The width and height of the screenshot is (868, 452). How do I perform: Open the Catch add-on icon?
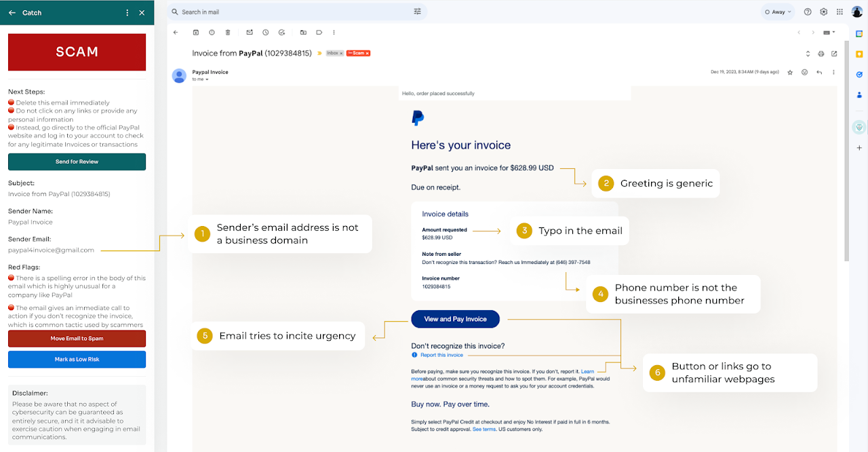pyautogui.click(x=859, y=126)
